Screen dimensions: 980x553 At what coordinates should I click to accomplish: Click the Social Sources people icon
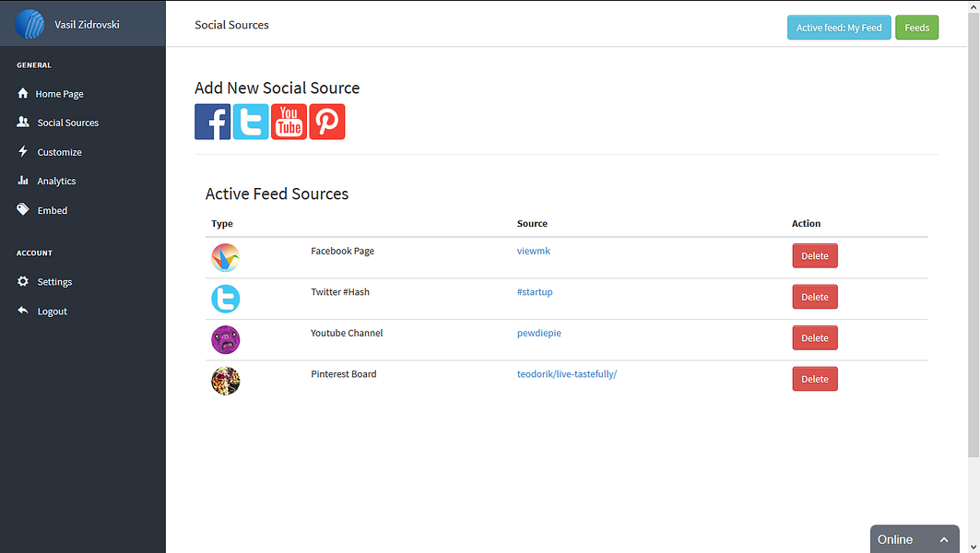click(23, 122)
